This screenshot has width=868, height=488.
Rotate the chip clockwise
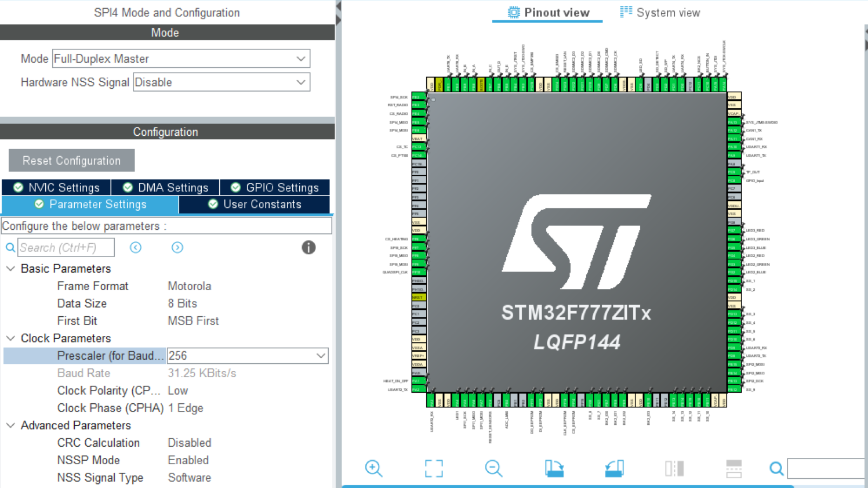tap(554, 468)
